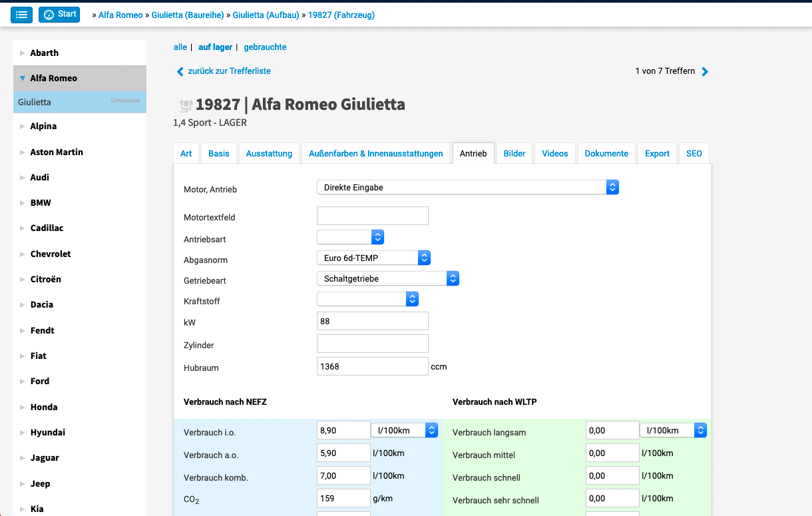Click the kW input field
The height and width of the screenshot is (516, 812).
click(x=372, y=321)
